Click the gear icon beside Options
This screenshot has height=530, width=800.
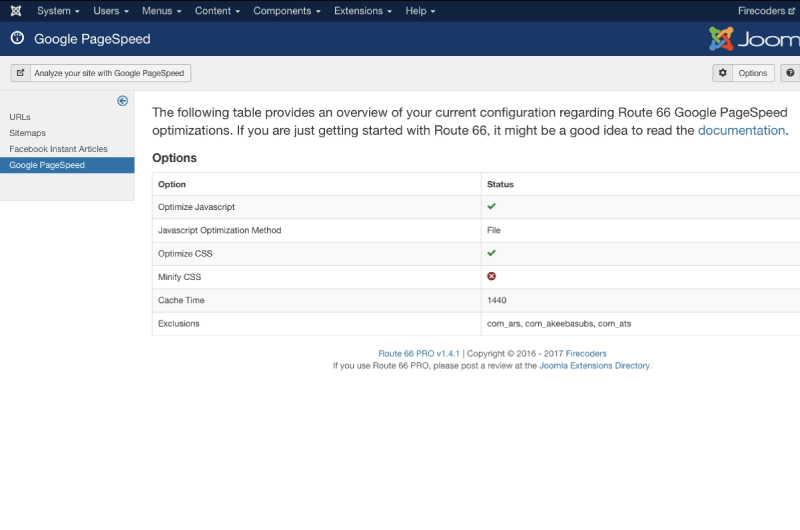[722, 73]
